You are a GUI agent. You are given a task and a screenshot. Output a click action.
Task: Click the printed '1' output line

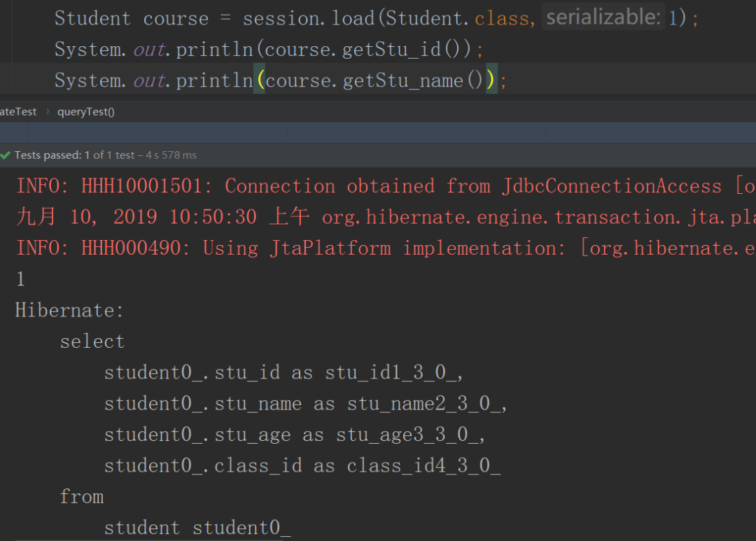[x=20, y=279]
